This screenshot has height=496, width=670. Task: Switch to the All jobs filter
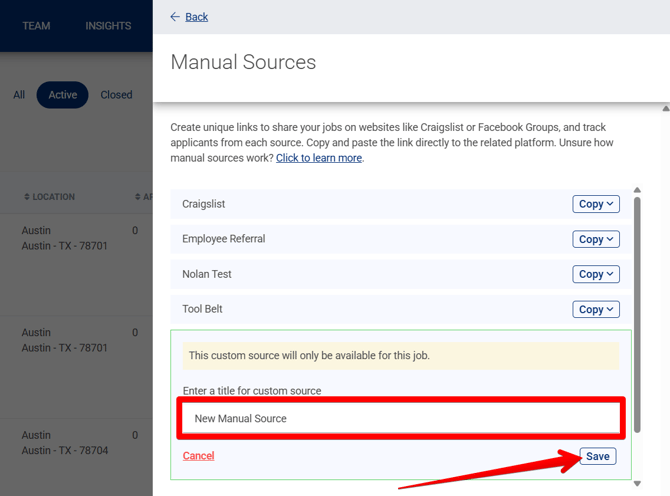(19, 95)
